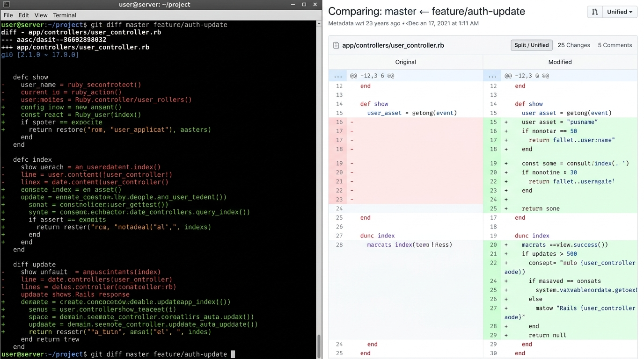The width and height of the screenshot is (644, 359).
Task: Click 'defc index' in the terminal output
Action: point(32,159)
